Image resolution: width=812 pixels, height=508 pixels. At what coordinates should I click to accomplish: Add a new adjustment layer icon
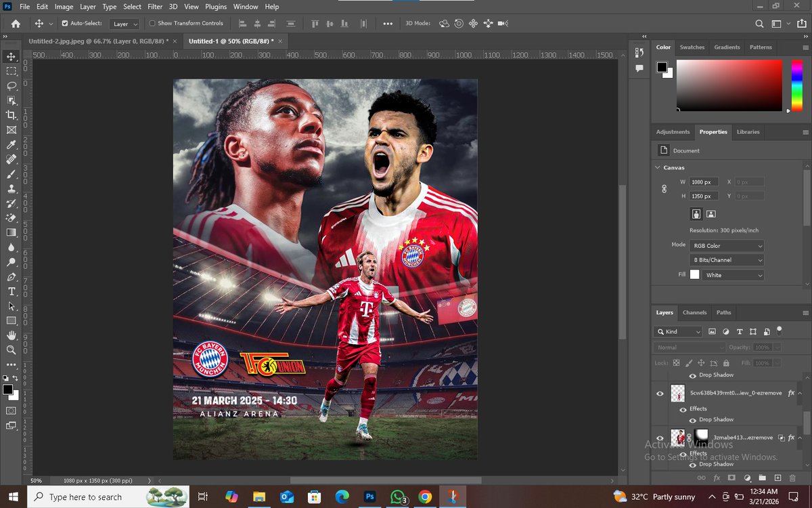(747, 478)
